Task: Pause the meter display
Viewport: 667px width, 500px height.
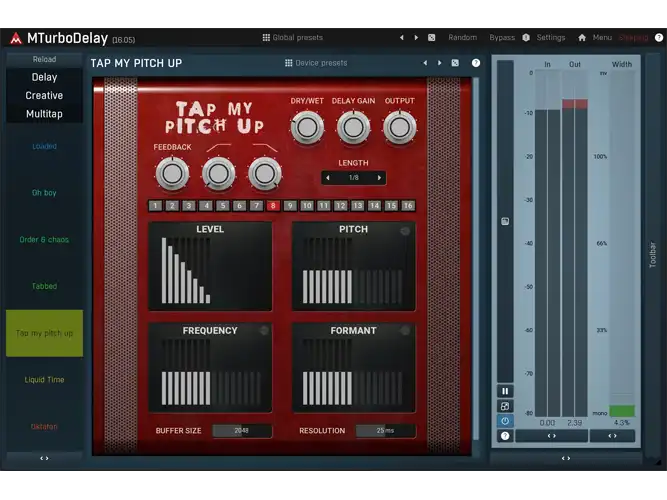Action: pyautogui.click(x=505, y=391)
